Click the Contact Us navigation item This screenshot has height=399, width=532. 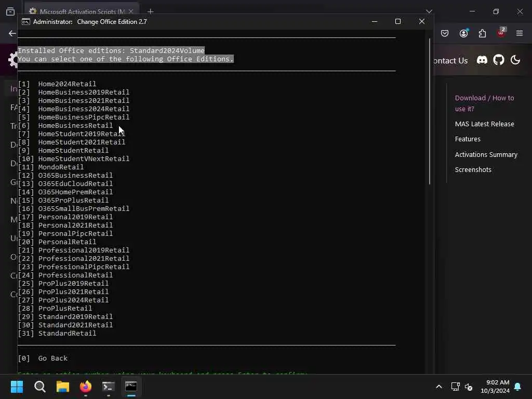(x=450, y=61)
